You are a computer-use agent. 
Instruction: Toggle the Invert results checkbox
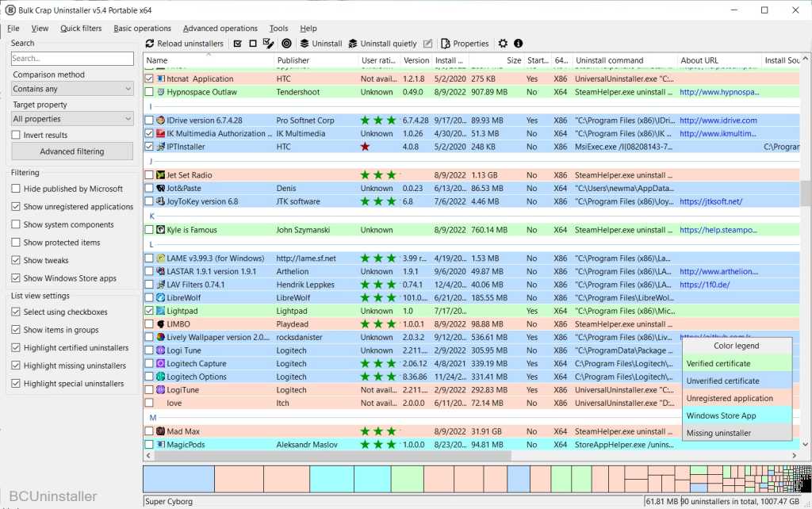click(x=16, y=135)
